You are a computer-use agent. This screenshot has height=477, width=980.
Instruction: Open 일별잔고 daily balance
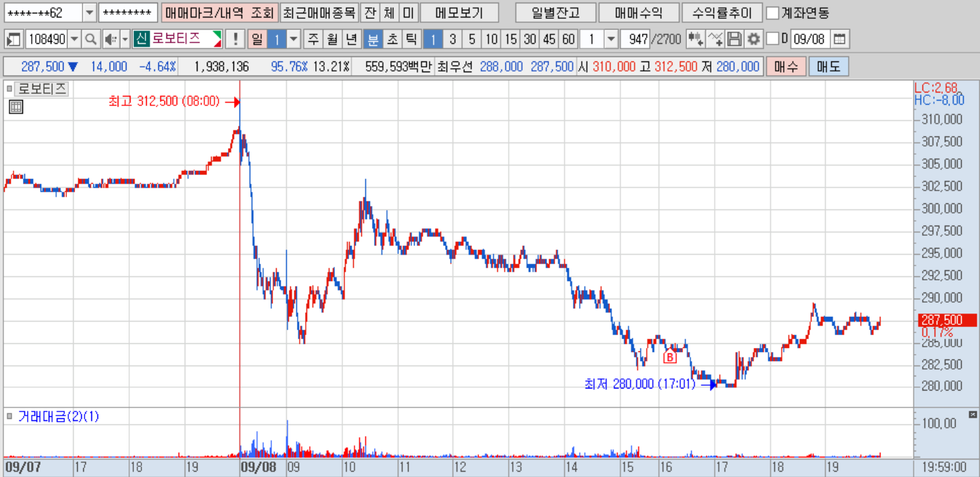click(x=555, y=13)
